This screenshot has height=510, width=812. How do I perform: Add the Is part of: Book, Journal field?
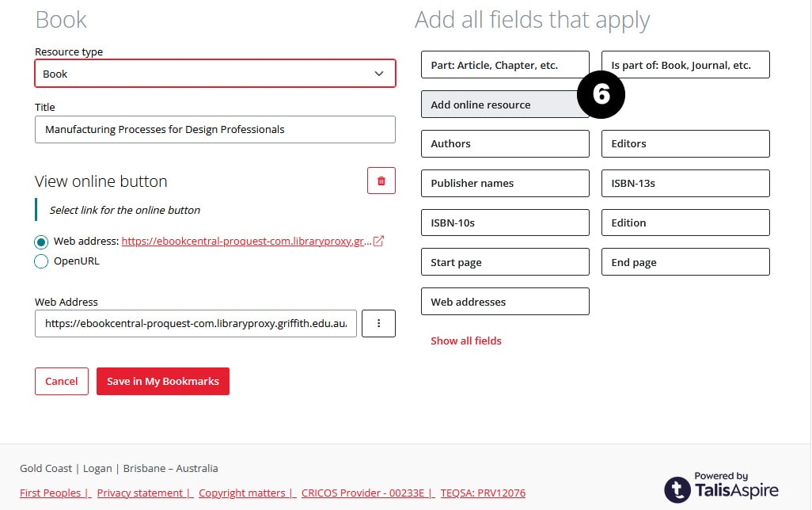coord(685,65)
